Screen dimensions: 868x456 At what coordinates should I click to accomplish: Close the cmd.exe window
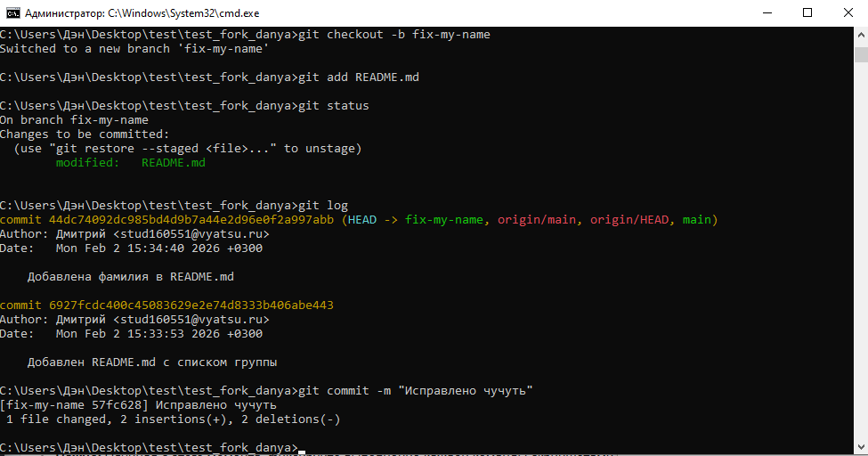coord(848,12)
